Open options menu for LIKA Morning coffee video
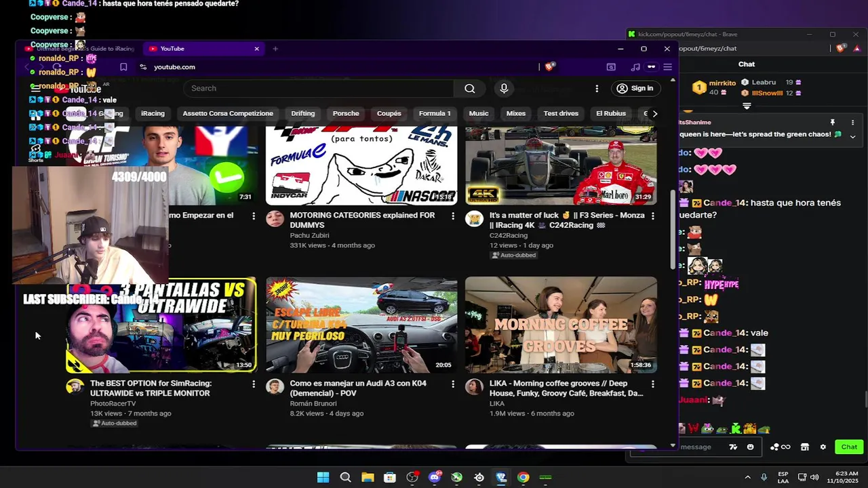Viewport: 868px width, 488px height. coord(652,384)
